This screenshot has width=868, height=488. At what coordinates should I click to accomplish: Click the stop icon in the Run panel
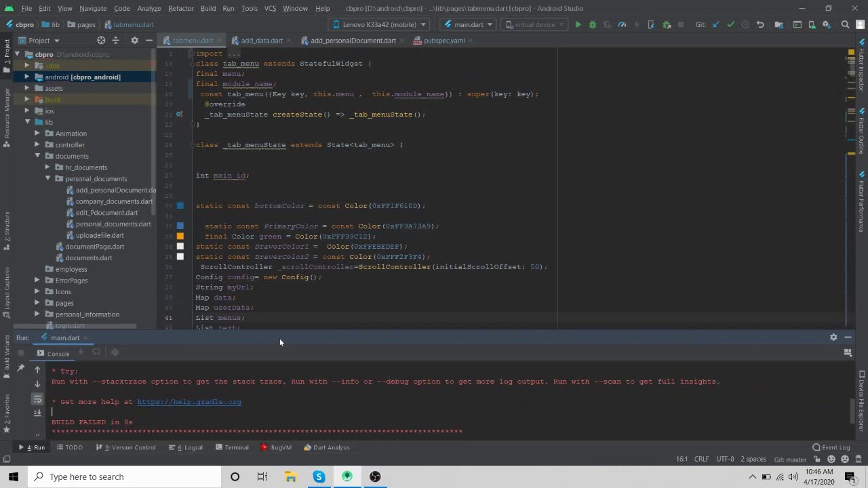pos(21,352)
